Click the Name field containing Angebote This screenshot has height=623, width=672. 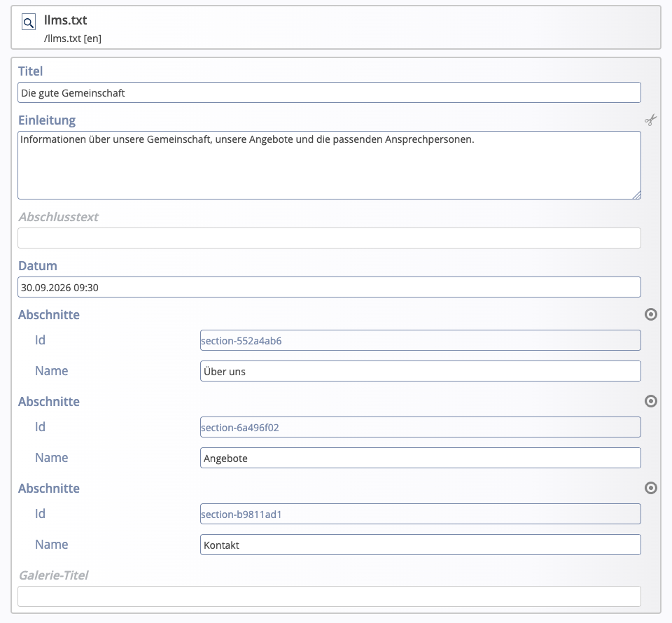click(421, 458)
